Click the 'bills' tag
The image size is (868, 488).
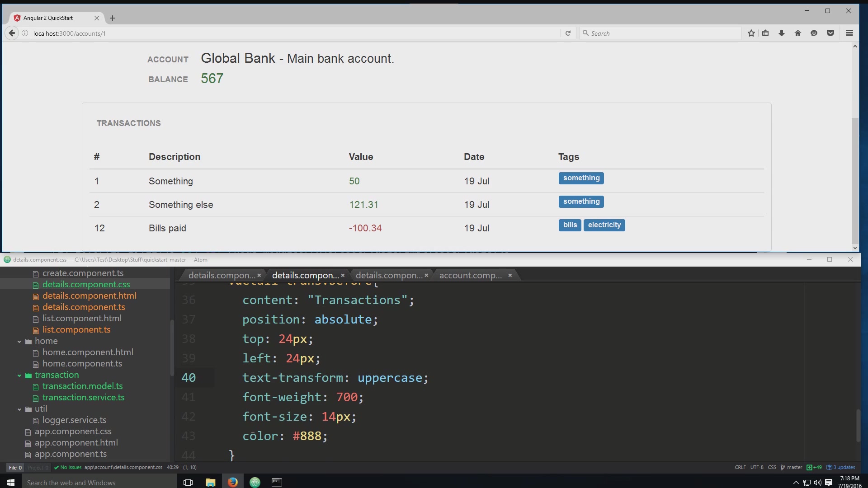(x=570, y=225)
